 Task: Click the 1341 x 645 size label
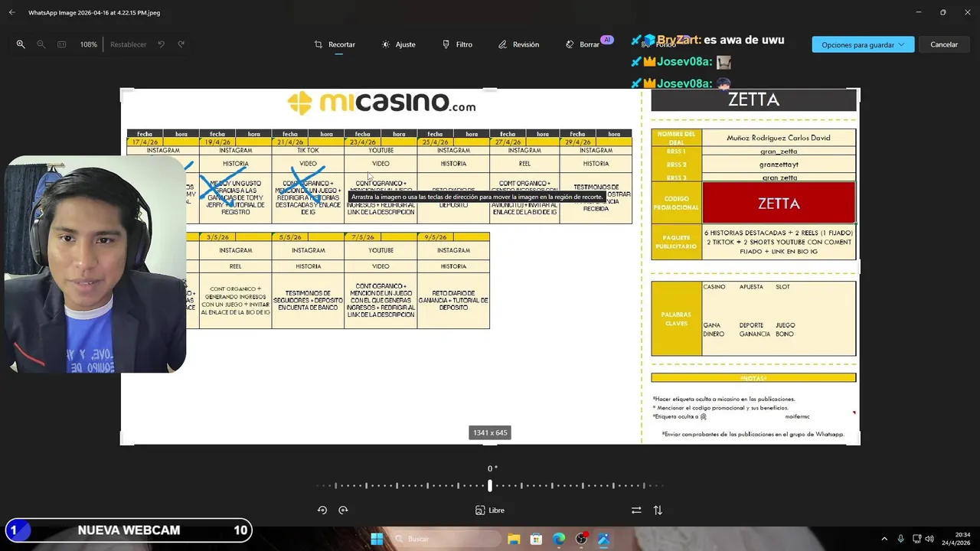coord(490,433)
